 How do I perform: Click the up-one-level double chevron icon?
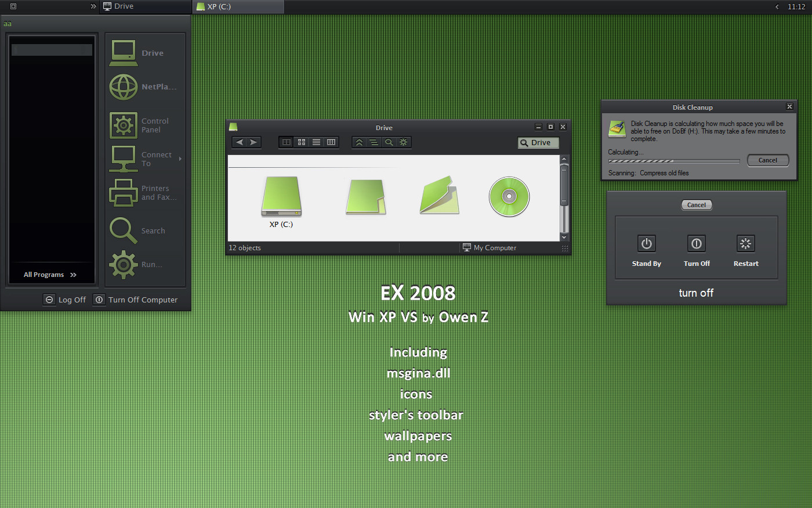(x=359, y=142)
